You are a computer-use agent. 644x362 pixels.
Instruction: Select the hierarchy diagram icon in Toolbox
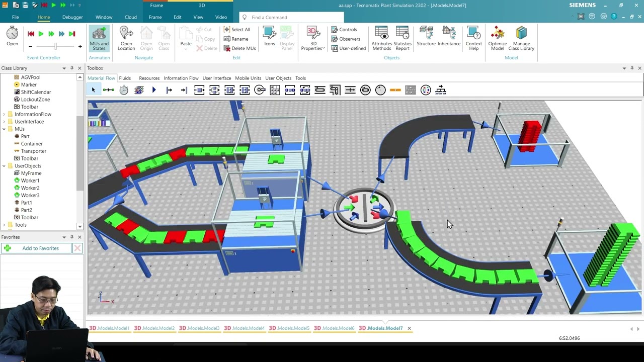coord(441,90)
